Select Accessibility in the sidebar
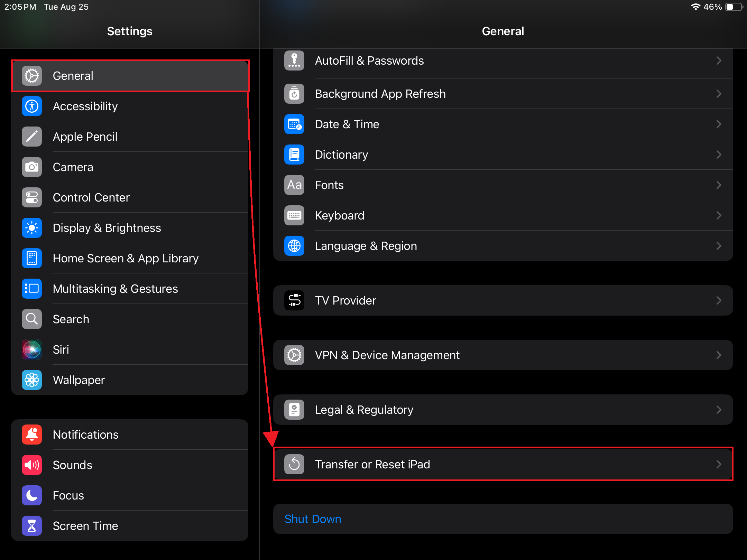 [130, 106]
